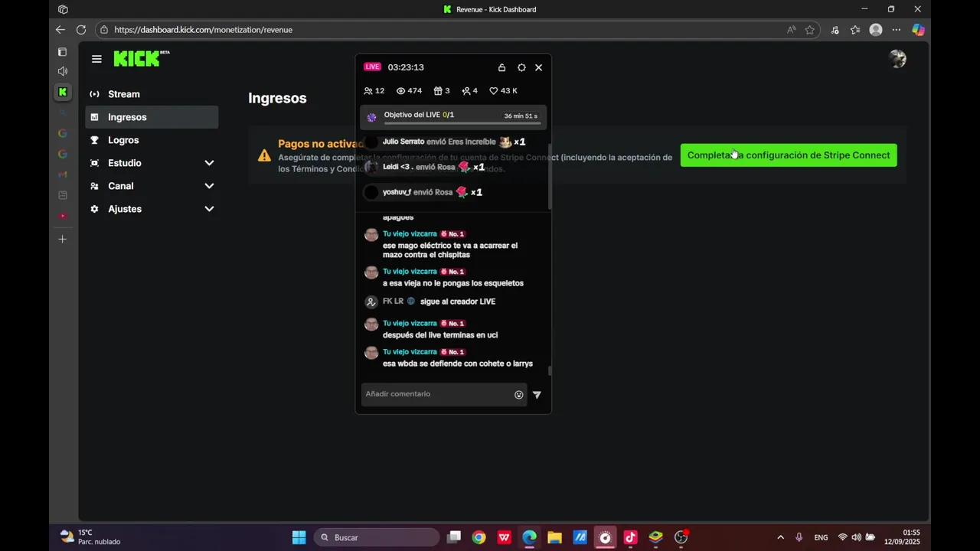This screenshot has width=980, height=551.
Task: Click yoshuv_f envió Rosa gift row
Action: click(423, 192)
